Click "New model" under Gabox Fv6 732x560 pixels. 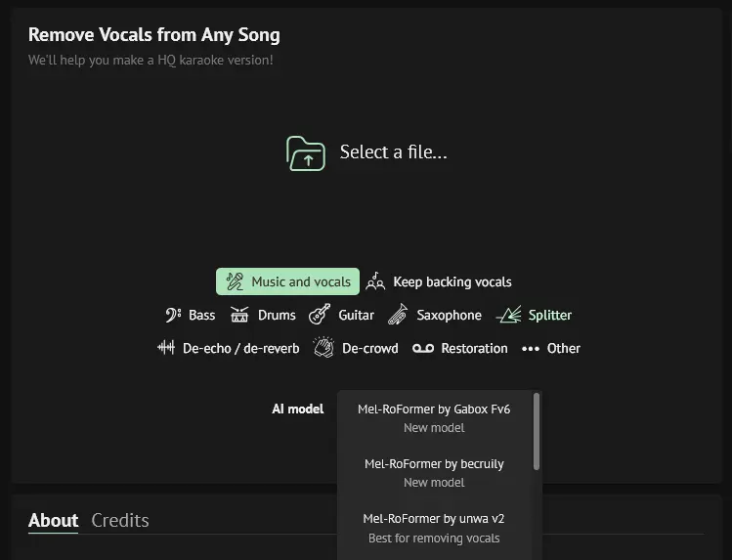click(434, 427)
